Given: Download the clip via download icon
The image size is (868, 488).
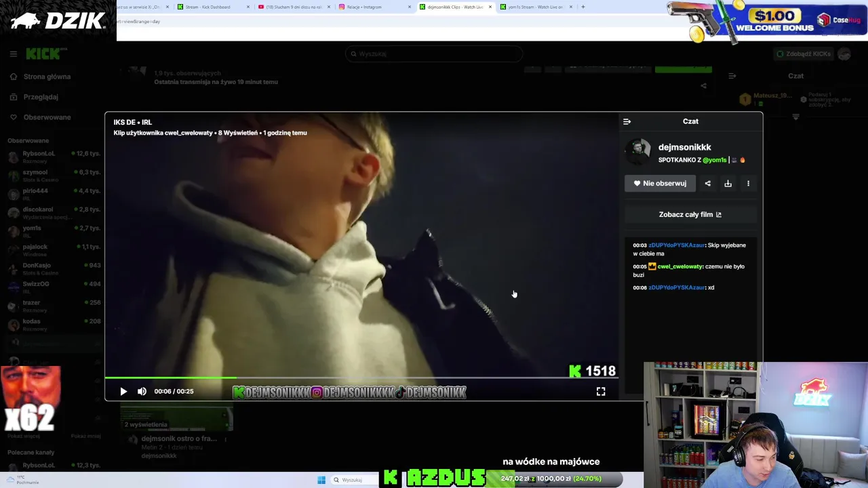Looking at the screenshot, I should pyautogui.click(x=728, y=183).
